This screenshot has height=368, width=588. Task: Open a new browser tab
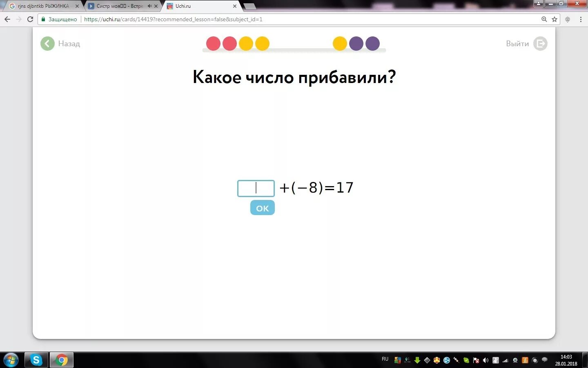[x=249, y=6]
